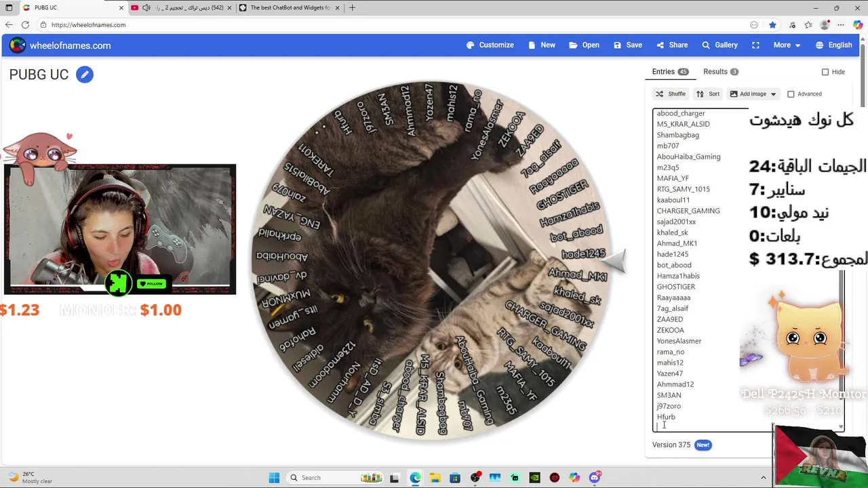The image size is (868, 488).
Task: Switch to the Entries tab
Action: pos(670,72)
